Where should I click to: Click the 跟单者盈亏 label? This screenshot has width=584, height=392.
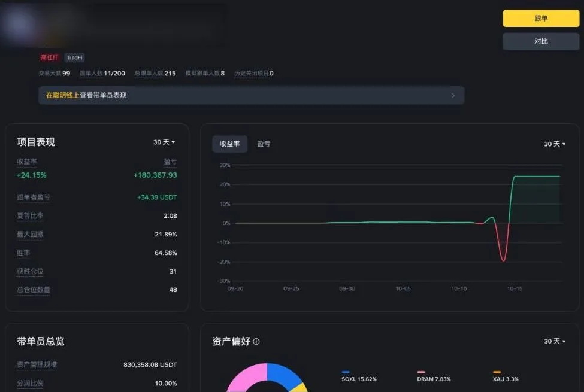(33, 197)
